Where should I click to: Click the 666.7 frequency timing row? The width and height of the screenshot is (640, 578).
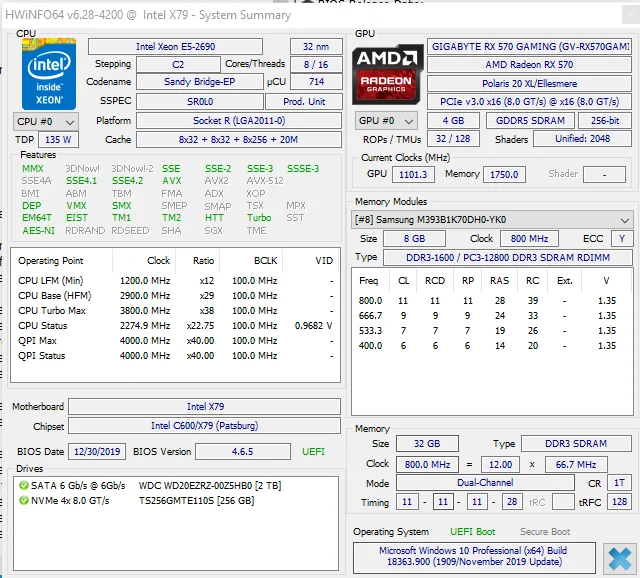(491, 316)
